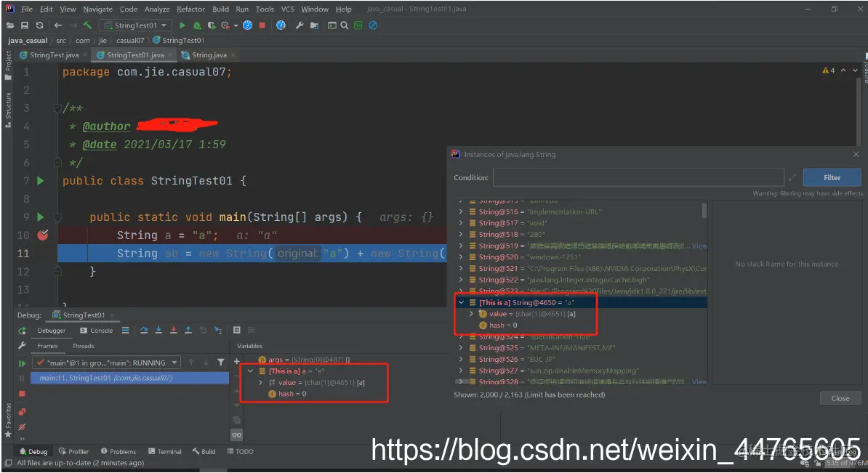Screen dimensions: 868x473
Task: Expand the value char[1]@4651 in Instances dialog
Action: click(x=471, y=314)
